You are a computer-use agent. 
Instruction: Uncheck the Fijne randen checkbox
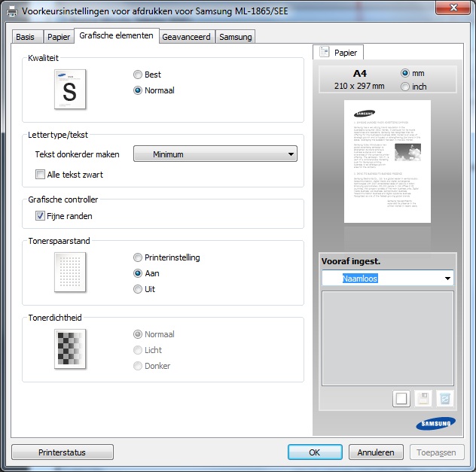(41, 216)
